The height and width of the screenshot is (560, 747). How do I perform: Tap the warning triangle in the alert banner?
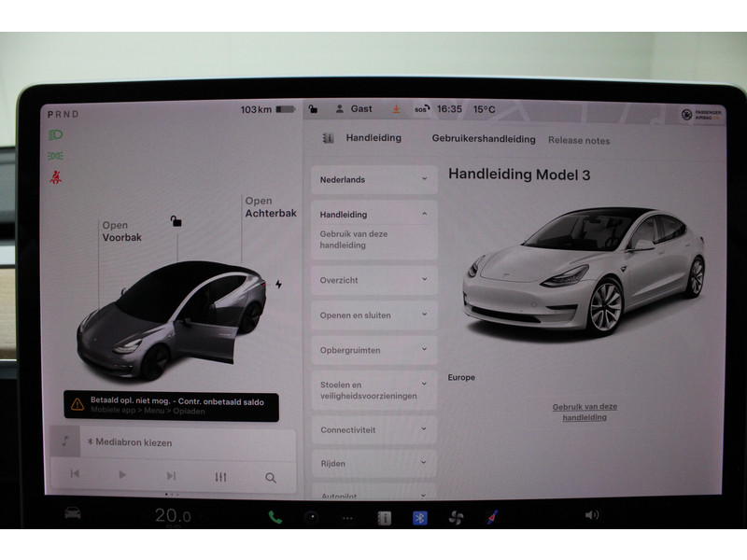point(78,405)
